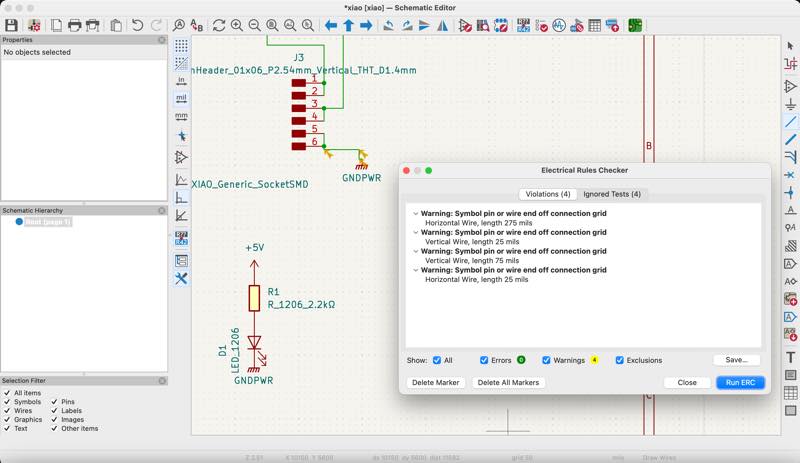The height and width of the screenshot is (463, 800).
Task: Choose the Add Power Symbol tool
Action: click(x=790, y=104)
